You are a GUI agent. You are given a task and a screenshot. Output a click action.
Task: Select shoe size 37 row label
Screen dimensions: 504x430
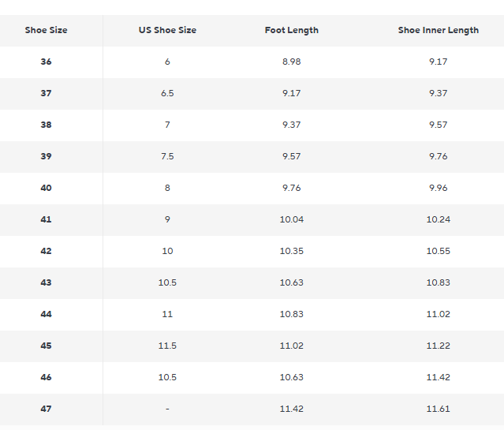(46, 93)
